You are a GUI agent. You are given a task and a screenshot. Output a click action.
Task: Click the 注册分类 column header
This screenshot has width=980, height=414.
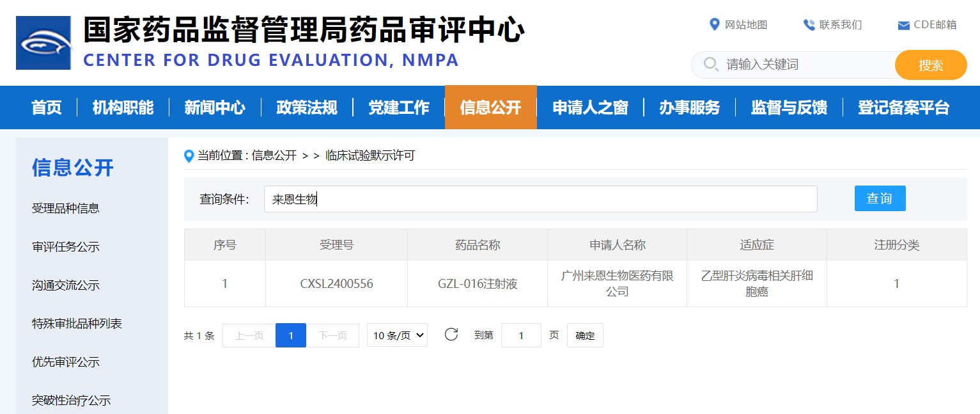click(897, 245)
